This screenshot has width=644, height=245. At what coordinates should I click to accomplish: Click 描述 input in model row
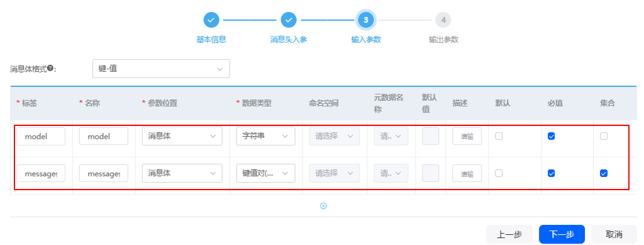point(467,136)
